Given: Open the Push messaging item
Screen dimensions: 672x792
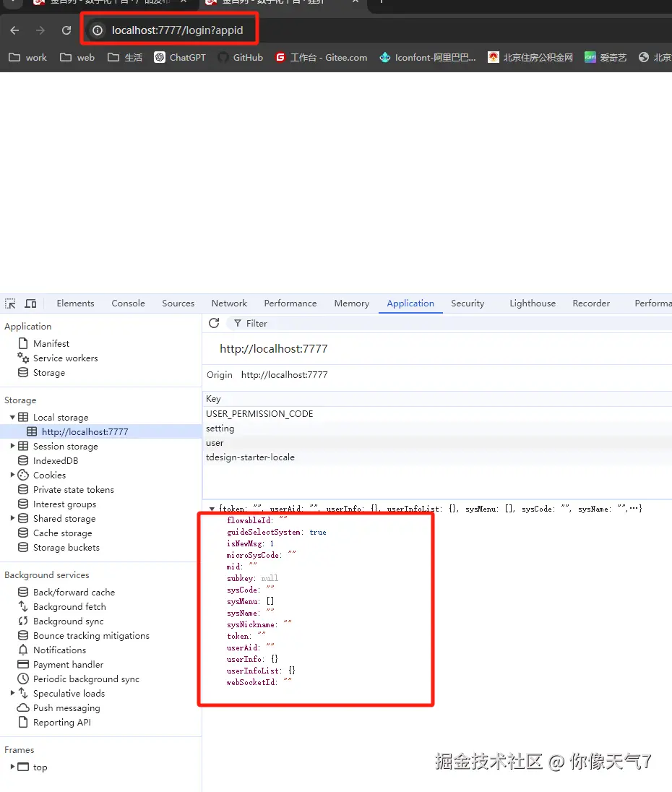Looking at the screenshot, I should coord(66,708).
